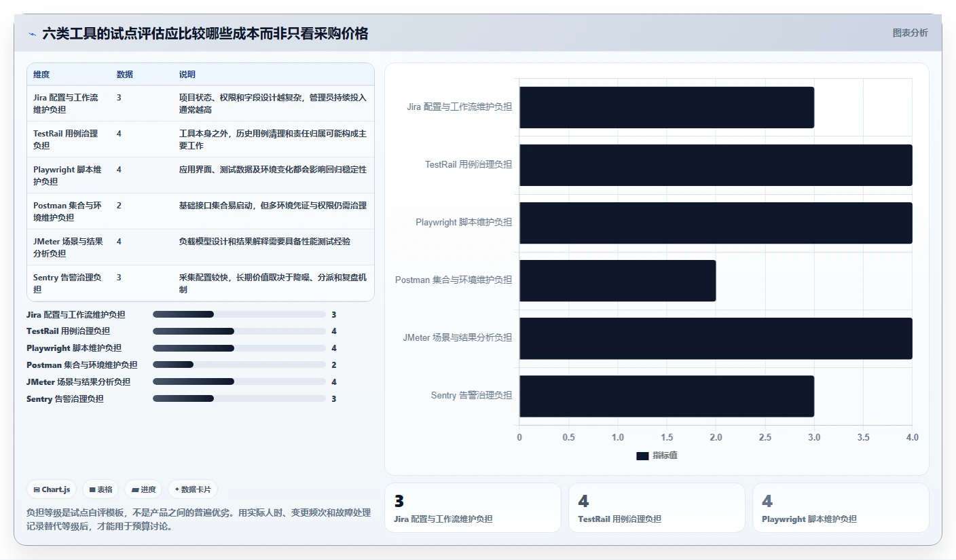Click table cell Jira 配置与工作流维护负担
956x560 pixels.
tap(68, 103)
